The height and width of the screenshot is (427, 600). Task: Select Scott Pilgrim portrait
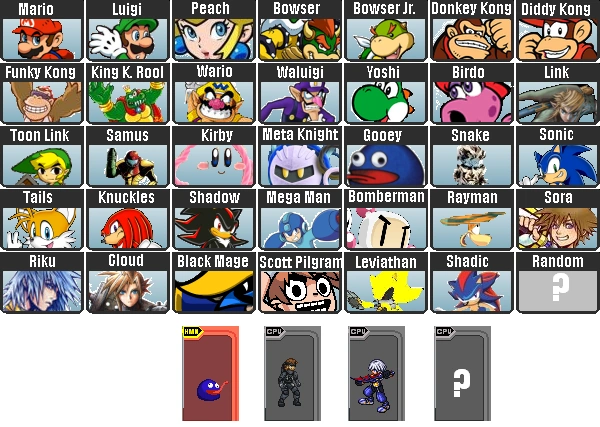300,283
